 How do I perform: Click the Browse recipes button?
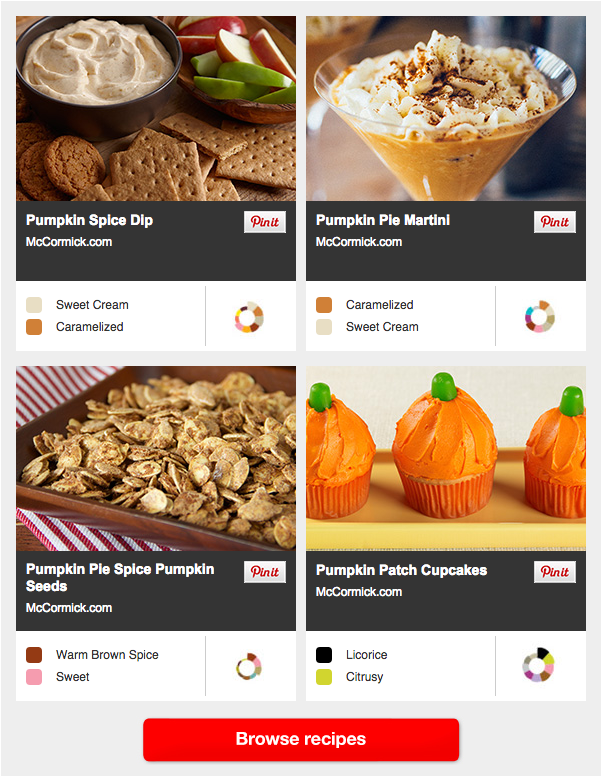[x=301, y=739]
